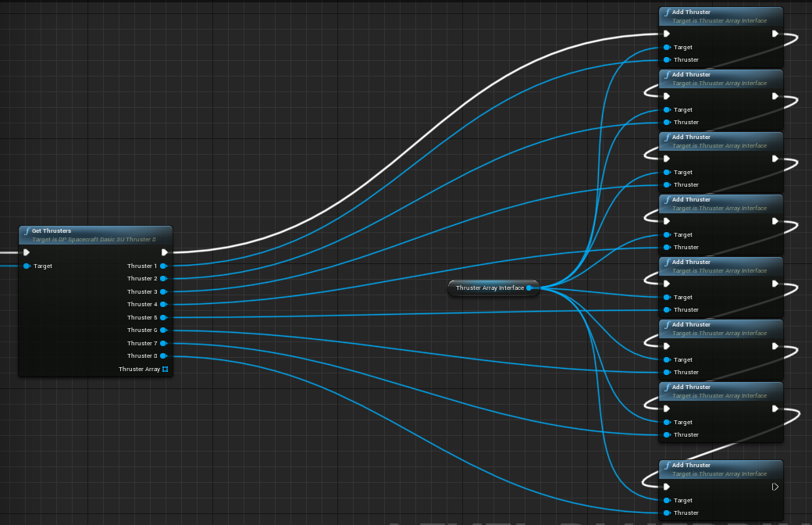The width and height of the screenshot is (812, 525).
Task: Click the Thruster 7 output pin
Action: (163, 343)
